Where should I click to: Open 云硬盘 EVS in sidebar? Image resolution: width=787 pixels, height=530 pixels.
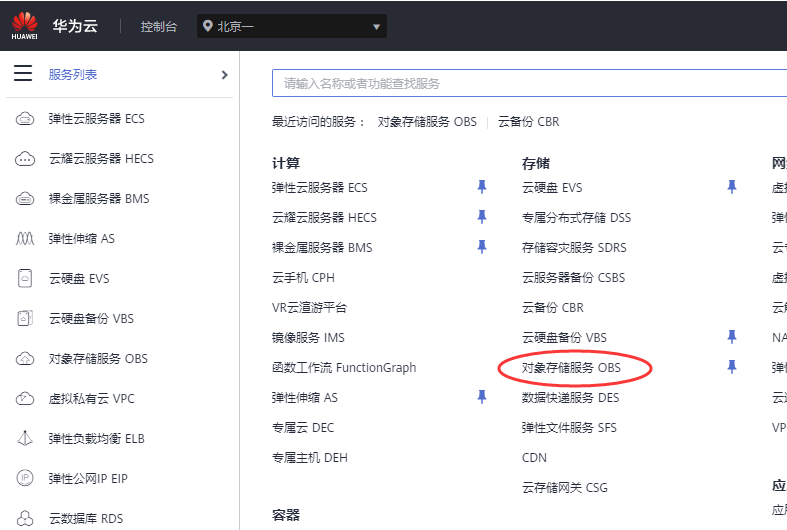[x=79, y=279]
